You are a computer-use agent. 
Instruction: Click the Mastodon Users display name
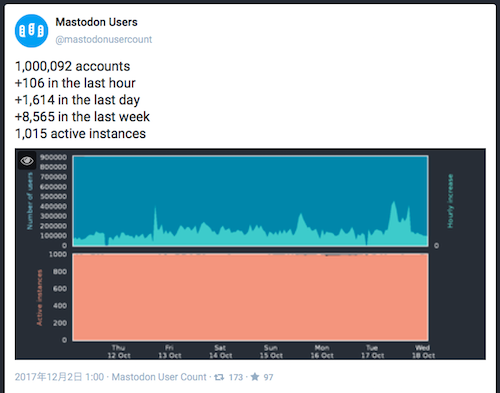[96, 22]
